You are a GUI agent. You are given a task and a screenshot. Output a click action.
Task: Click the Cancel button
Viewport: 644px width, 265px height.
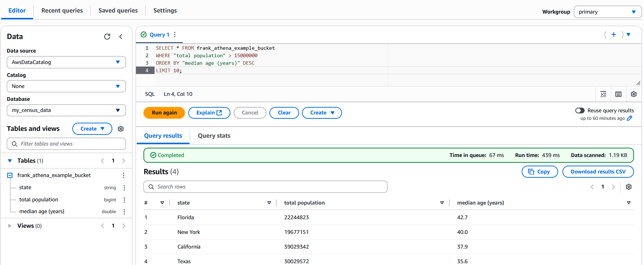click(250, 113)
